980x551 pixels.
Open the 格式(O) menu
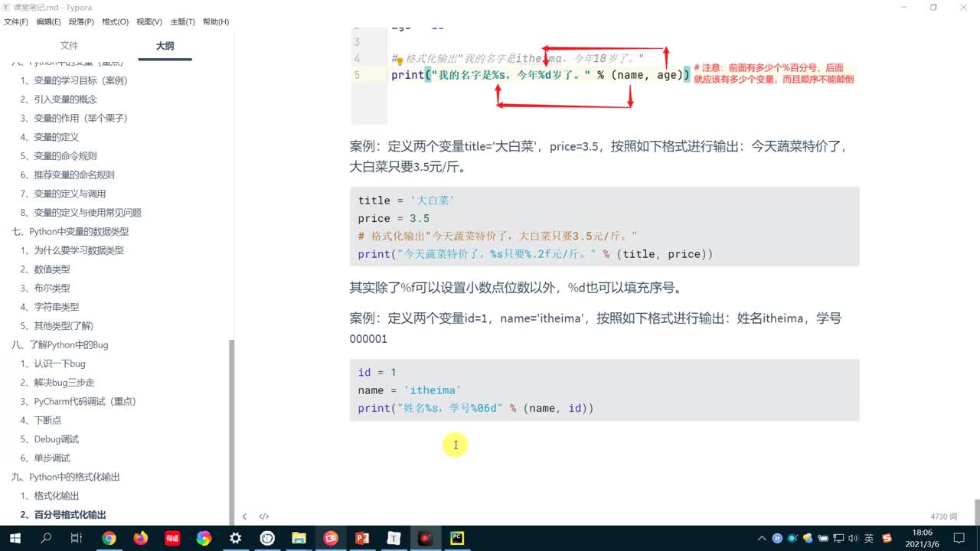click(x=115, y=21)
